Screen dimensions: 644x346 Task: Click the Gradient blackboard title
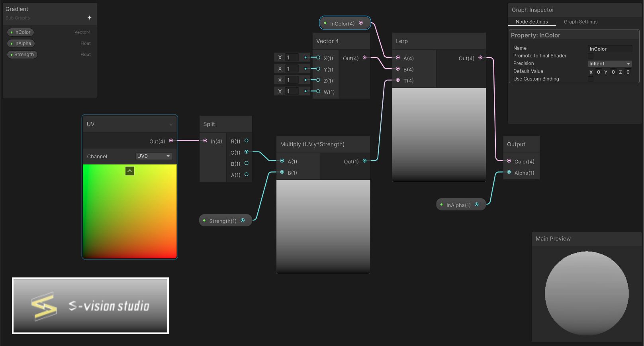(x=17, y=9)
